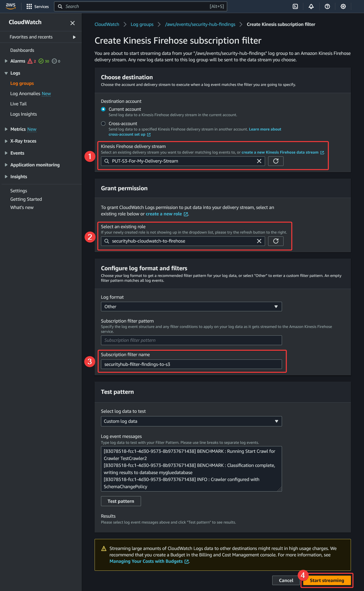Click the search magnifier in the top bar
Viewport: 364px width, 591px height.
(x=60, y=6)
